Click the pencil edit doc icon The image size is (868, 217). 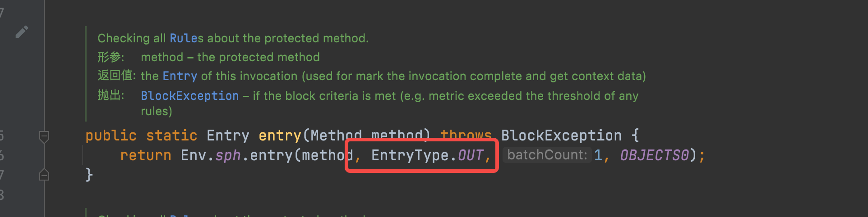[x=22, y=32]
